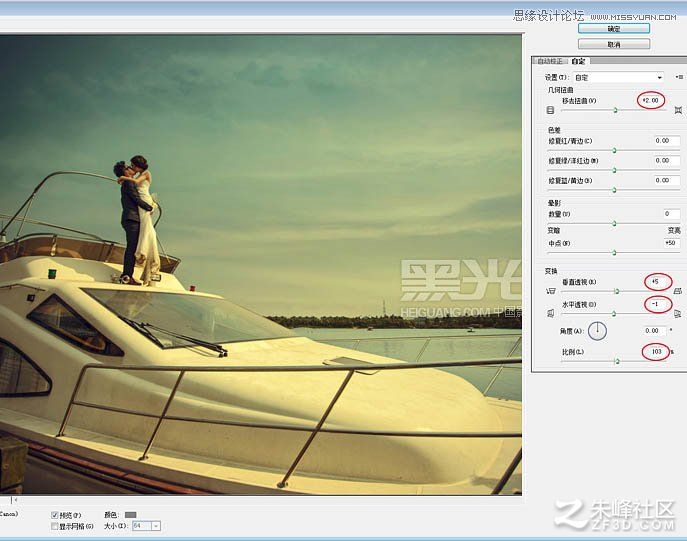
Task: Click the 修复红/青边 value field
Action: (x=667, y=141)
